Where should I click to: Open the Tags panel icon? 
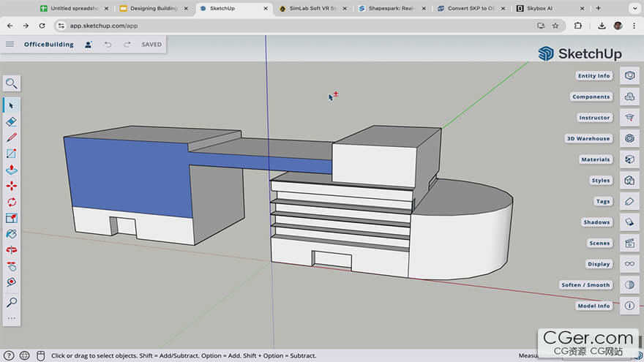point(629,201)
